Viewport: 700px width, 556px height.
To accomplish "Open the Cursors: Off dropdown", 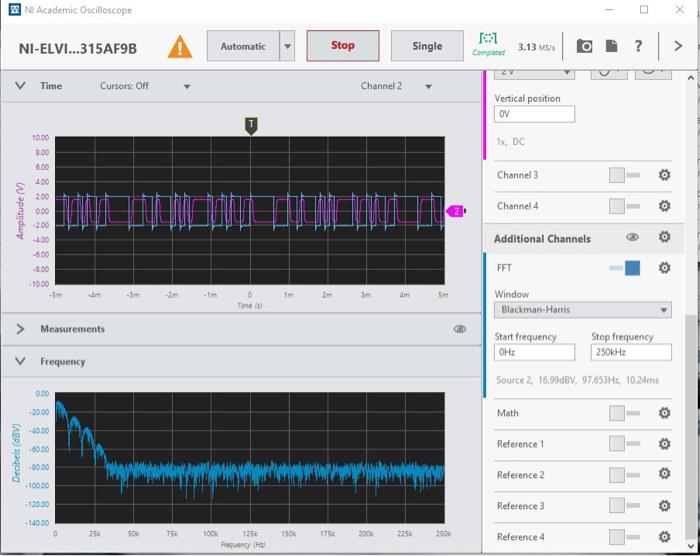I will click(145, 86).
